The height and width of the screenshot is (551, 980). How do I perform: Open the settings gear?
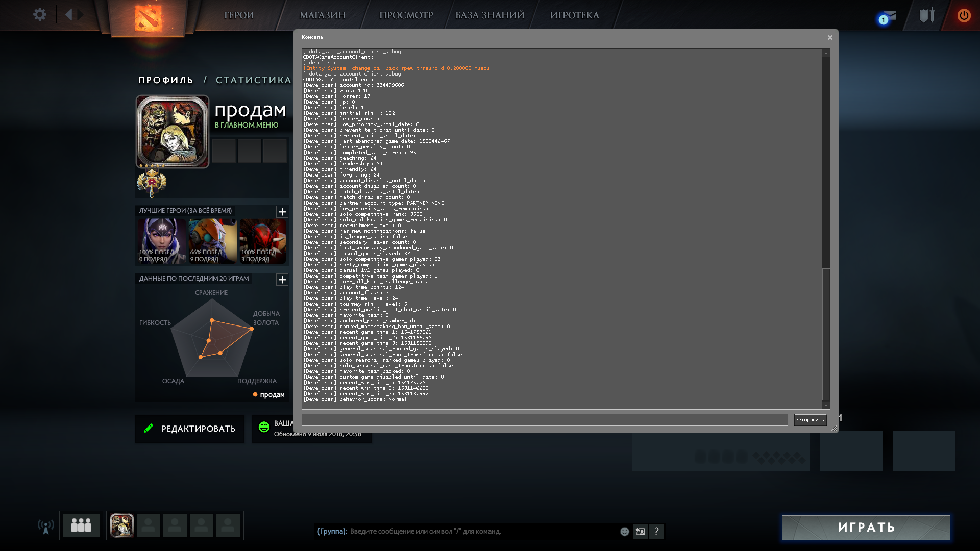(40, 15)
